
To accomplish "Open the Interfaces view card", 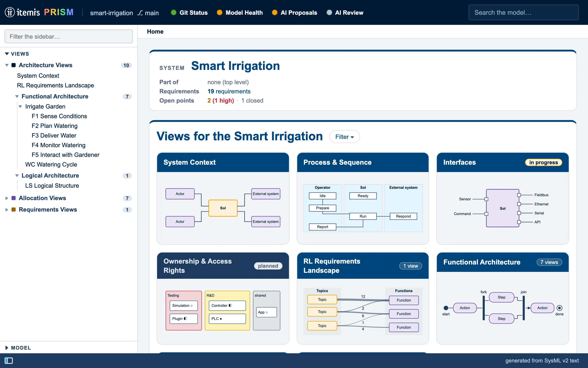I will [503, 198].
